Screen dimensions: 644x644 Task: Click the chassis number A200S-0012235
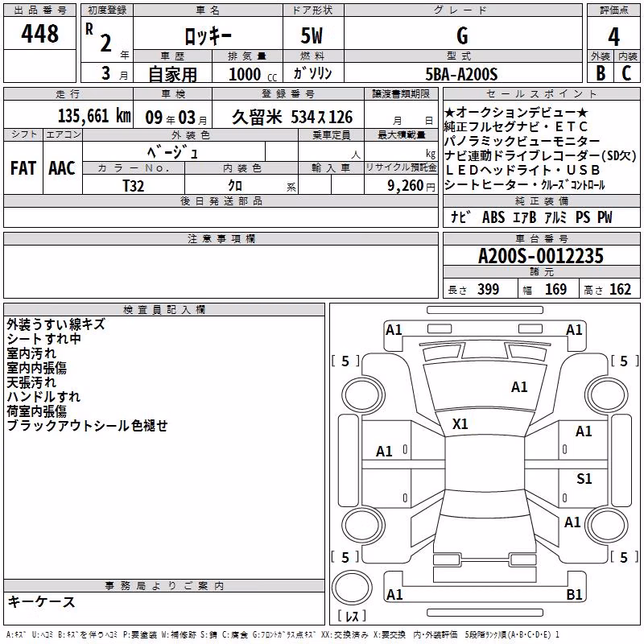click(x=541, y=256)
